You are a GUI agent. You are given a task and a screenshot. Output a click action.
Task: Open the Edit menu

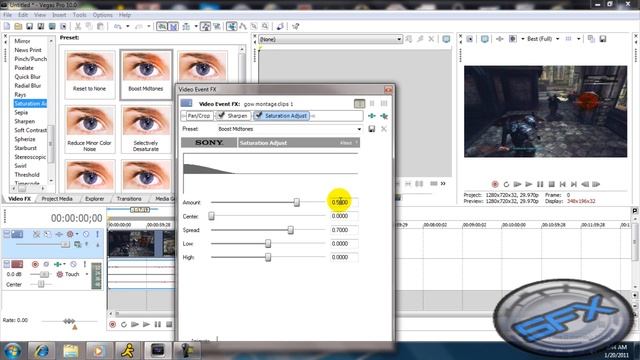coord(23,15)
